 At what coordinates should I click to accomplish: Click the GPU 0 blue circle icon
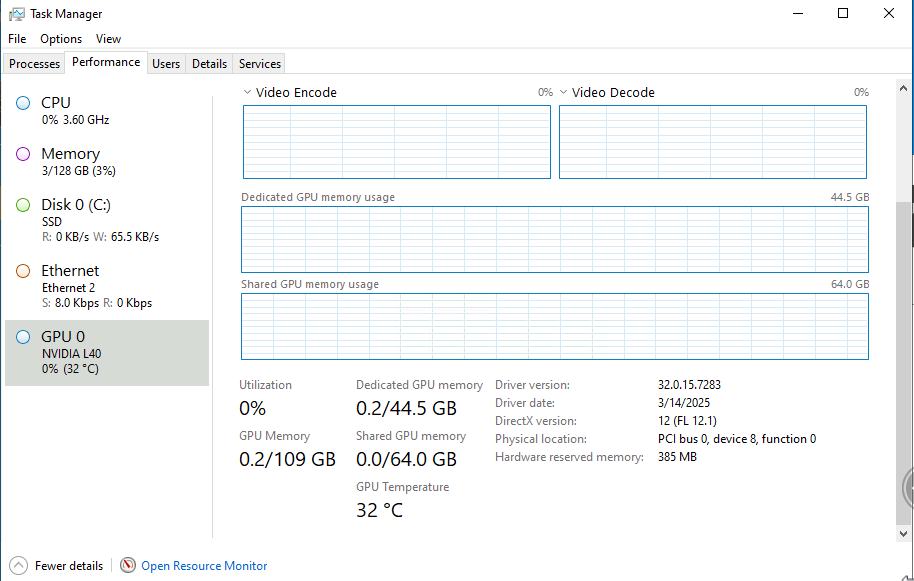[x=23, y=337]
